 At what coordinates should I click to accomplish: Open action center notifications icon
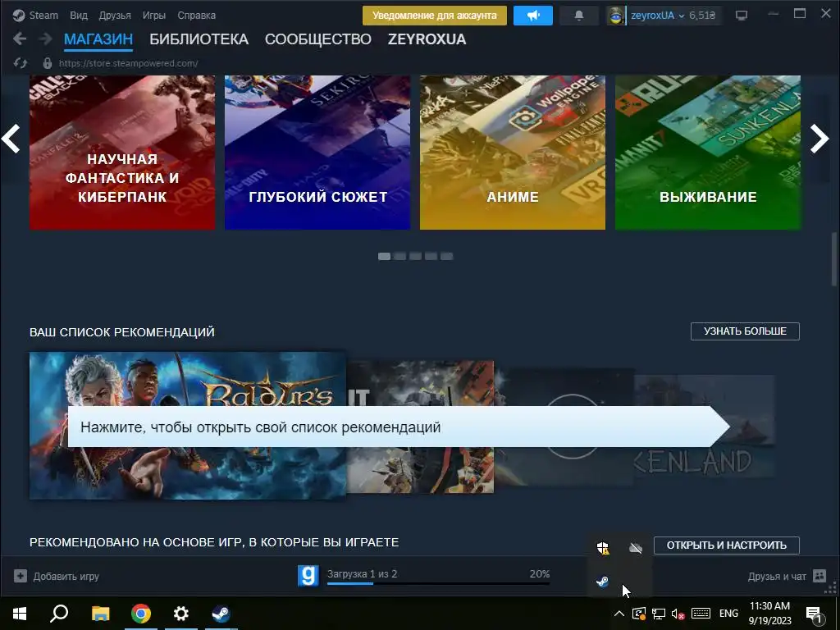pyautogui.click(x=815, y=614)
